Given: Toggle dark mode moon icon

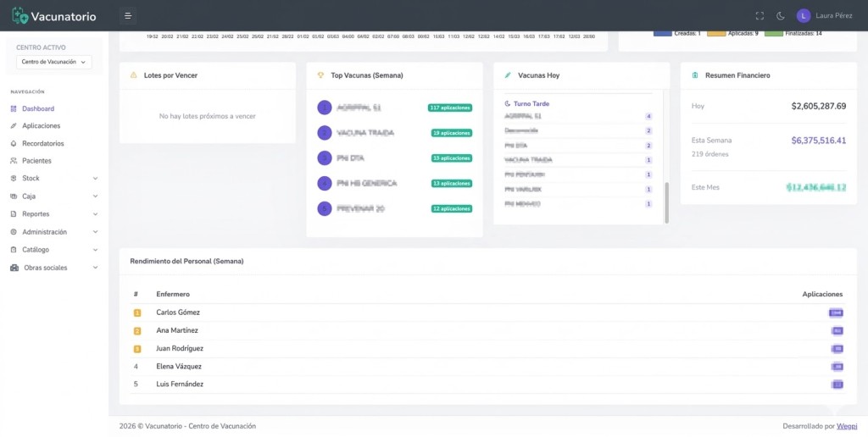Looking at the screenshot, I should 781,16.
